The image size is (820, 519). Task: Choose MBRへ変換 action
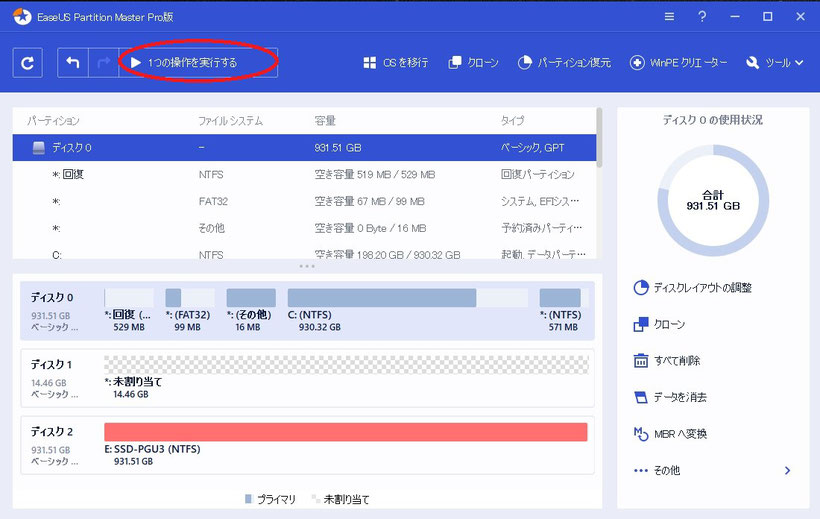point(670,434)
